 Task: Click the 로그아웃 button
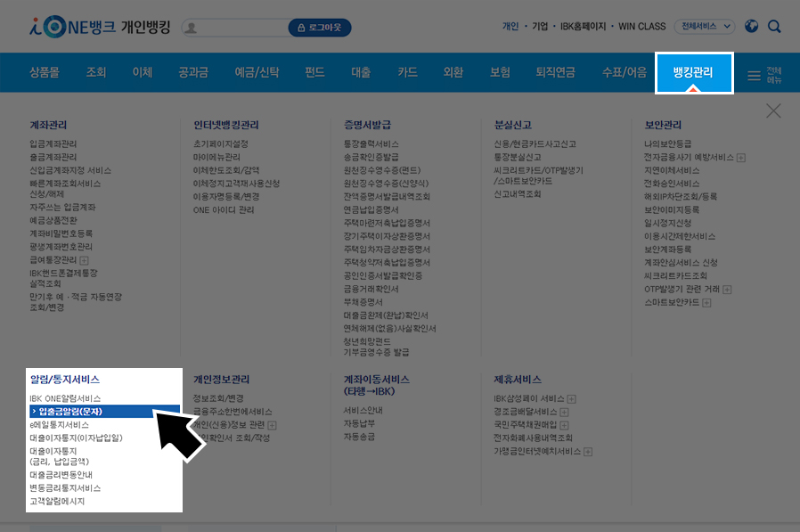(x=320, y=28)
